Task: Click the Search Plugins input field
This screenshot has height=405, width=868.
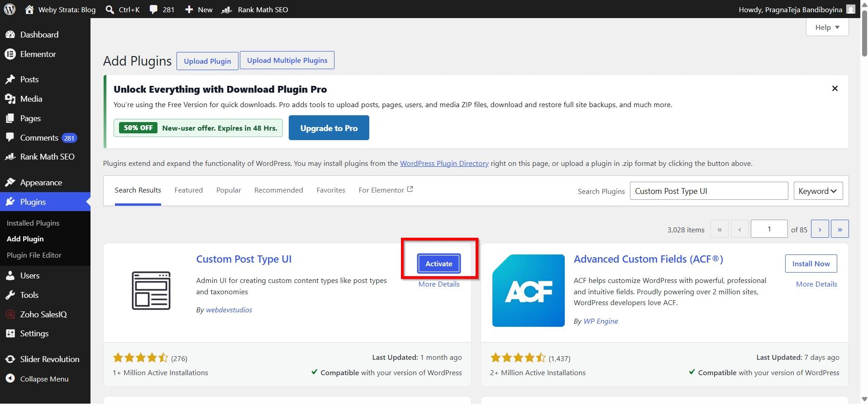Action: point(709,191)
